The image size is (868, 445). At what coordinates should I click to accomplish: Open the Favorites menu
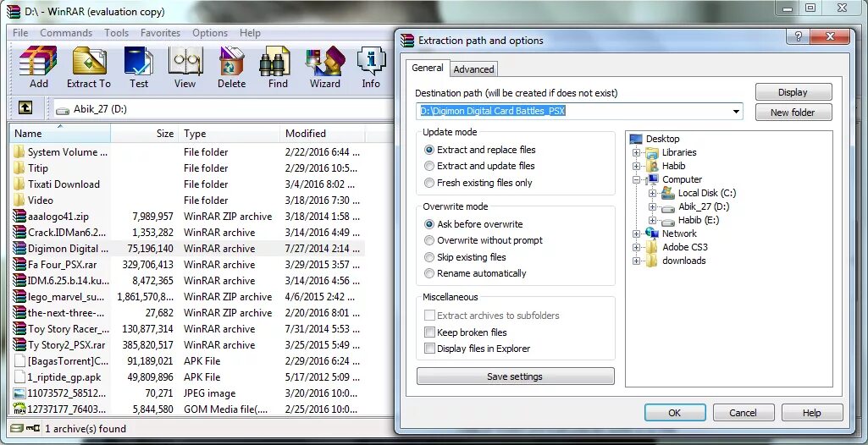tap(160, 33)
